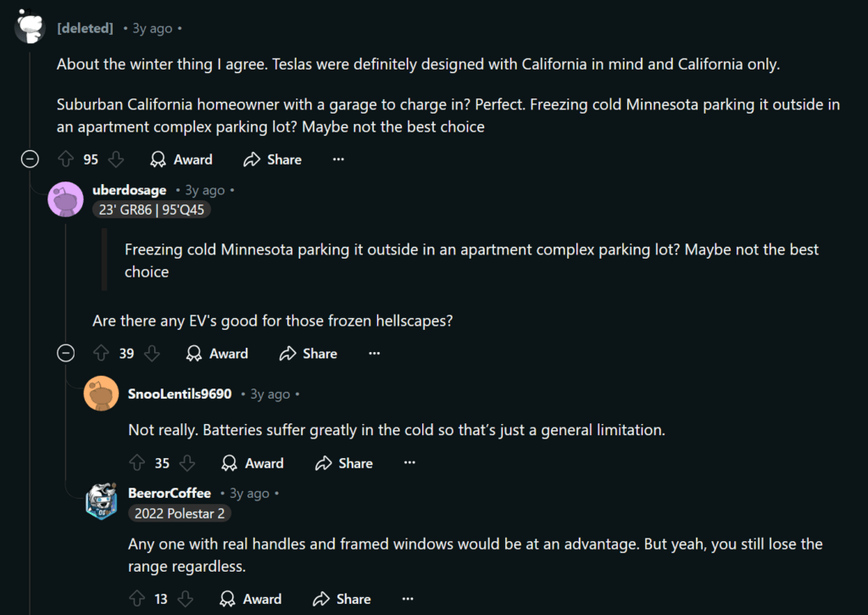Downvote uberdosage's comment about frozen hellscapes
This screenshot has height=615, width=868.
[152, 353]
